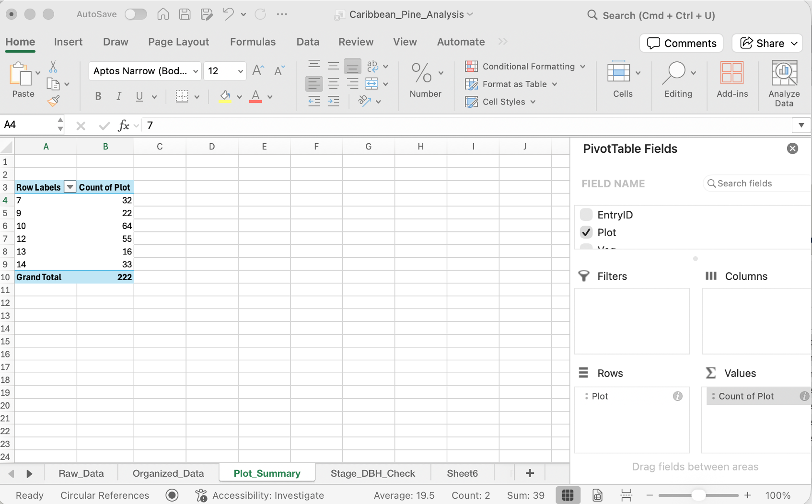812x504 pixels.
Task: Undo the last action
Action: pyautogui.click(x=228, y=14)
